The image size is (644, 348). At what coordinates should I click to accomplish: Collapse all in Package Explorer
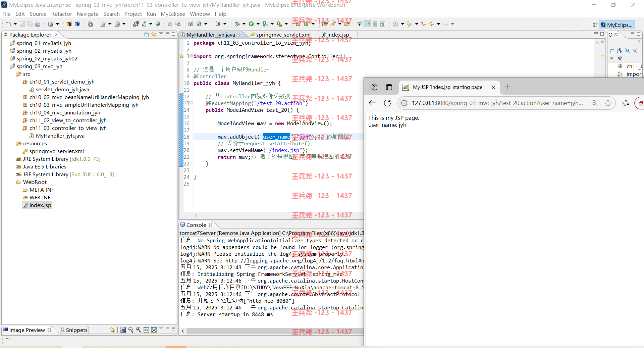tap(146, 35)
